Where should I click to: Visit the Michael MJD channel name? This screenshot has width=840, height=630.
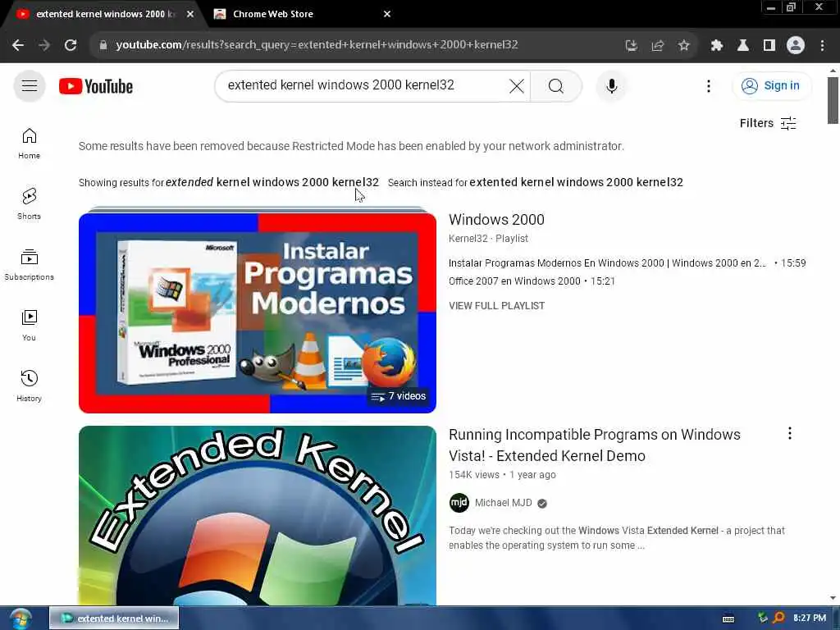click(503, 503)
